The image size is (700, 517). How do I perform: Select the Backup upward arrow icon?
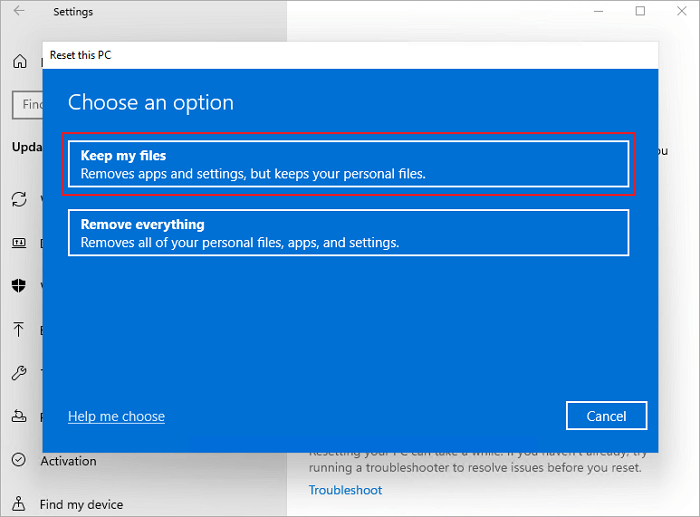19,330
